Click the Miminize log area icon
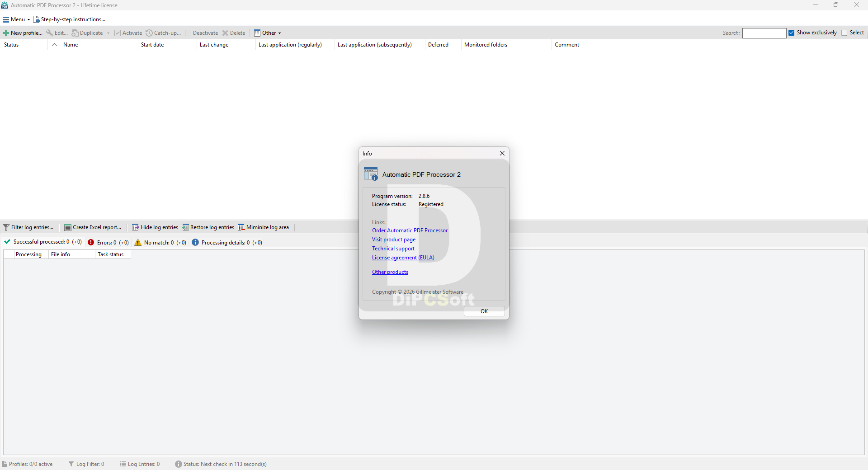Screen dimensions: 868x470 pos(241,227)
